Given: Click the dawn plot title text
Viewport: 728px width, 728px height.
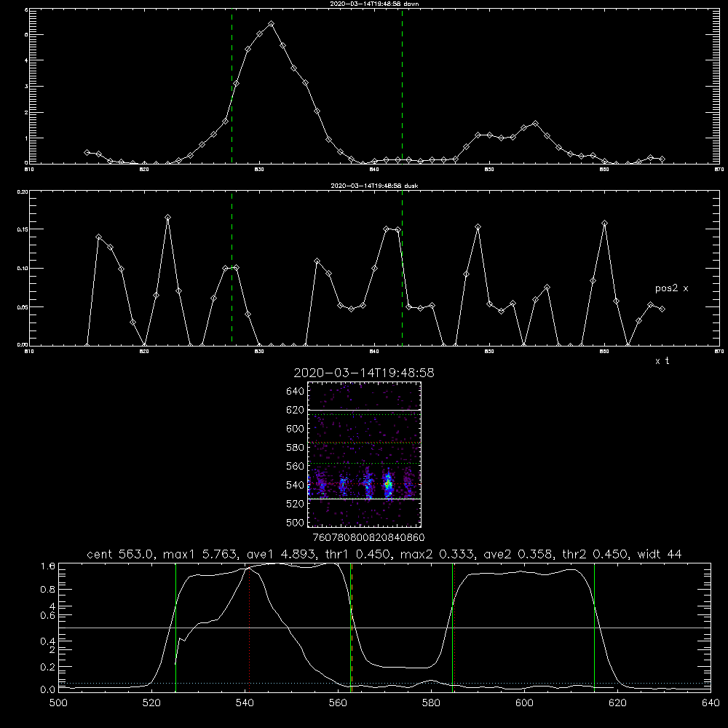Looking at the screenshot, I should click(374, 4).
